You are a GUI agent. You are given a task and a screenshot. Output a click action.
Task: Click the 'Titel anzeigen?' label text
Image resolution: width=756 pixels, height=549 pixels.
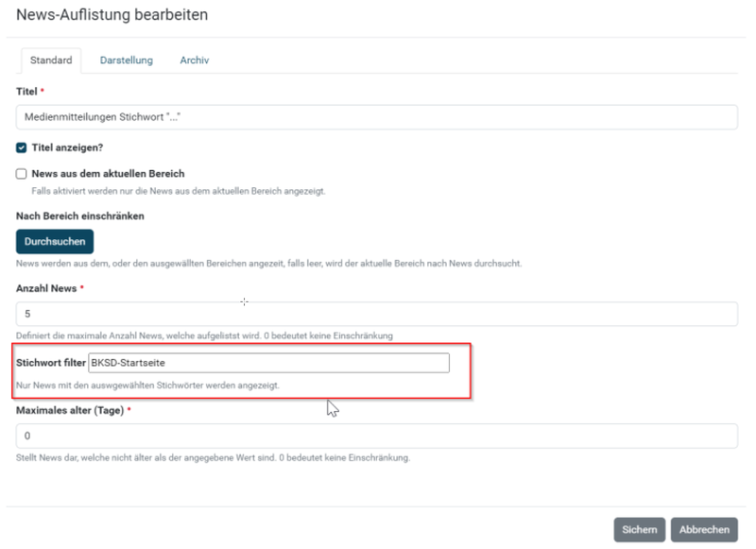pyautogui.click(x=67, y=147)
